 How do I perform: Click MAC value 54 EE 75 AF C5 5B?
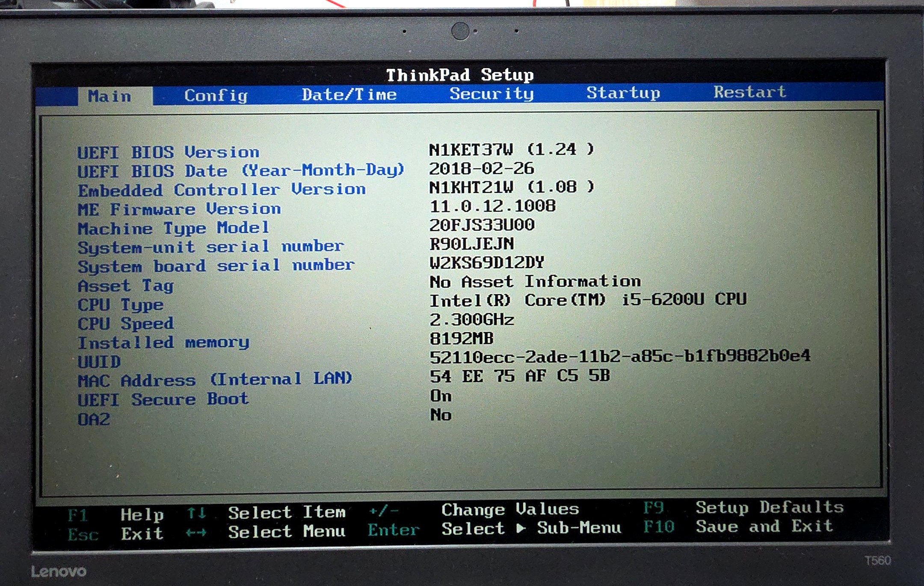click(x=520, y=376)
